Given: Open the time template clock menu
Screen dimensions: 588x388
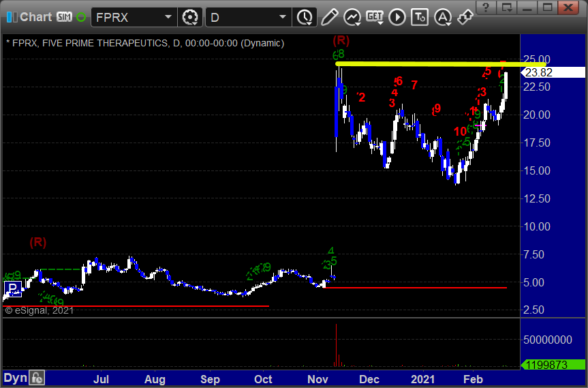Looking at the screenshot, I should point(305,17).
